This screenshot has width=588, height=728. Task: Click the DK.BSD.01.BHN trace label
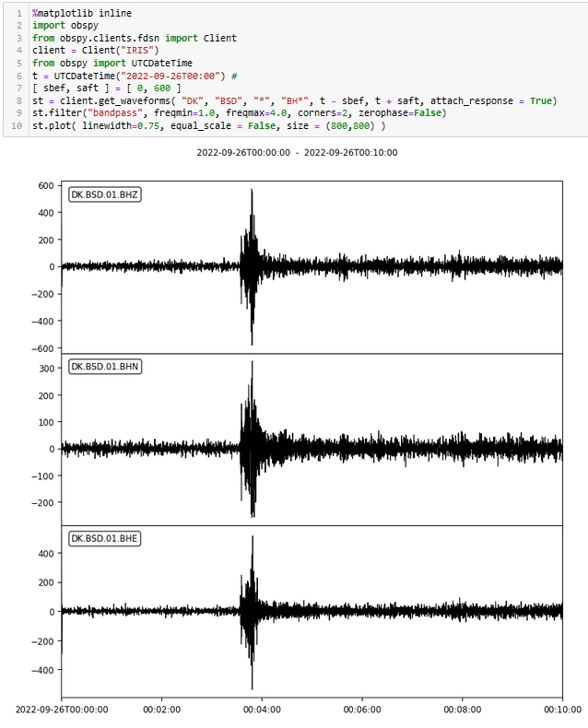(x=104, y=367)
